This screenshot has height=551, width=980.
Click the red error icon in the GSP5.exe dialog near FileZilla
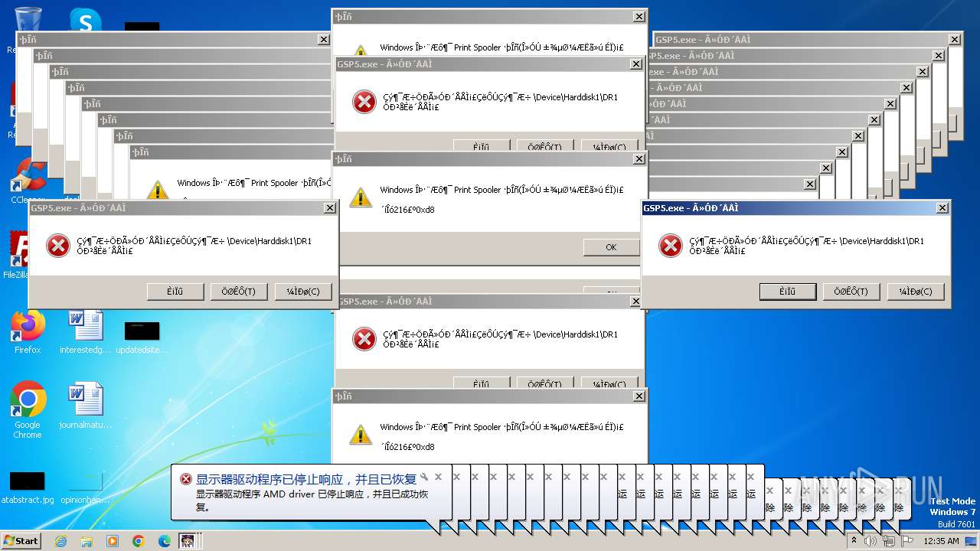pos(58,246)
